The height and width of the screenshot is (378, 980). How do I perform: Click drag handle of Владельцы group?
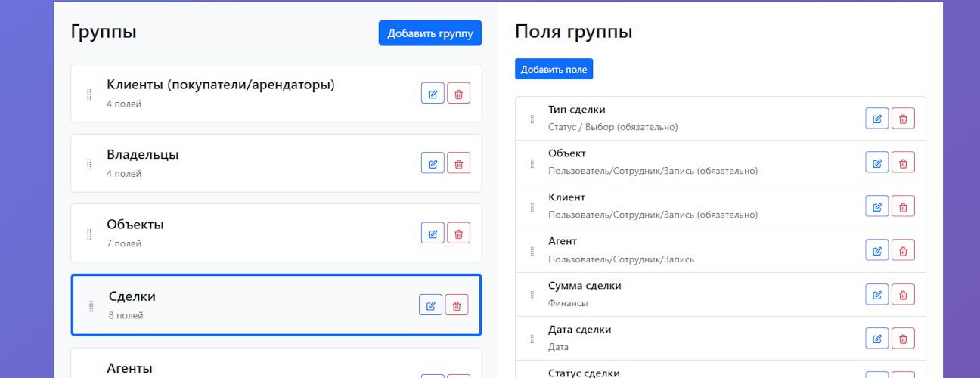tap(89, 164)
